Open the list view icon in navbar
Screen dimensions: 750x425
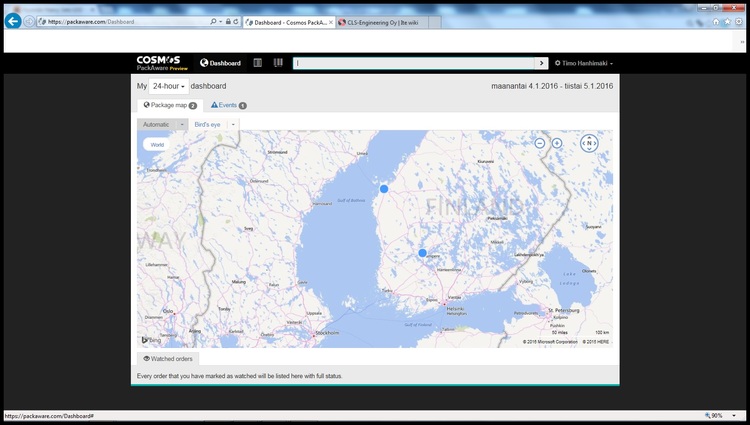257,63
